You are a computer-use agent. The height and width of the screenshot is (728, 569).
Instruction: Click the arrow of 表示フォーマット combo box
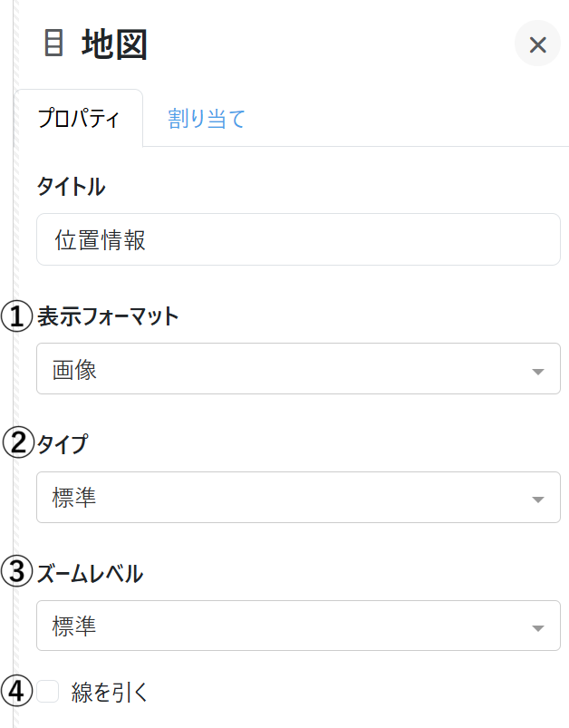pyautogui.click(x=537, y=372)
